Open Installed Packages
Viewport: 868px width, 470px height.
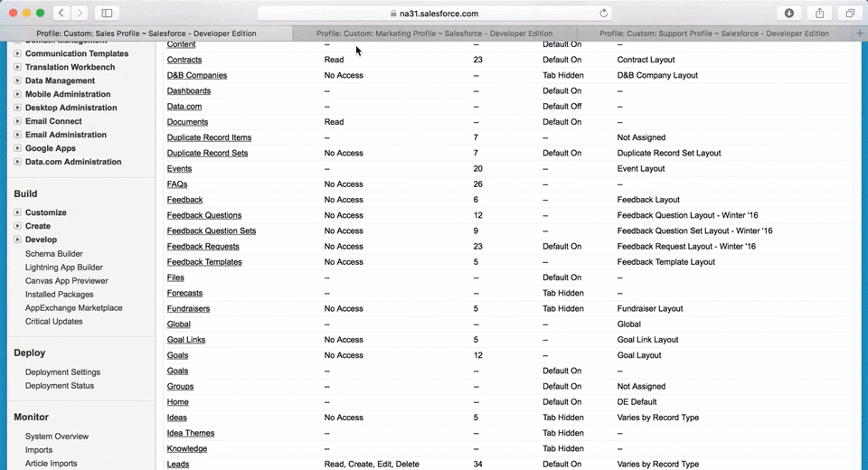point(60,295)
